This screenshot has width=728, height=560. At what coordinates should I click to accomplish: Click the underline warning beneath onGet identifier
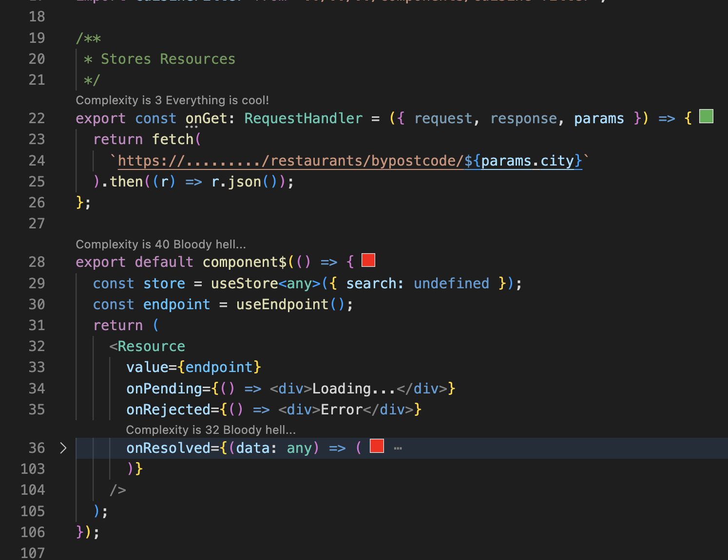(x=192, y=127)
